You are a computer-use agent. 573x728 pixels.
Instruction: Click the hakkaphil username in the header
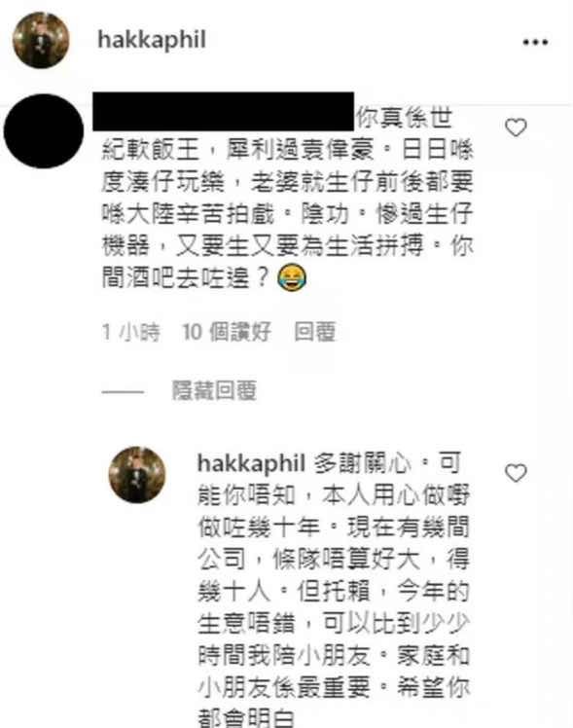tap(152, 40)
